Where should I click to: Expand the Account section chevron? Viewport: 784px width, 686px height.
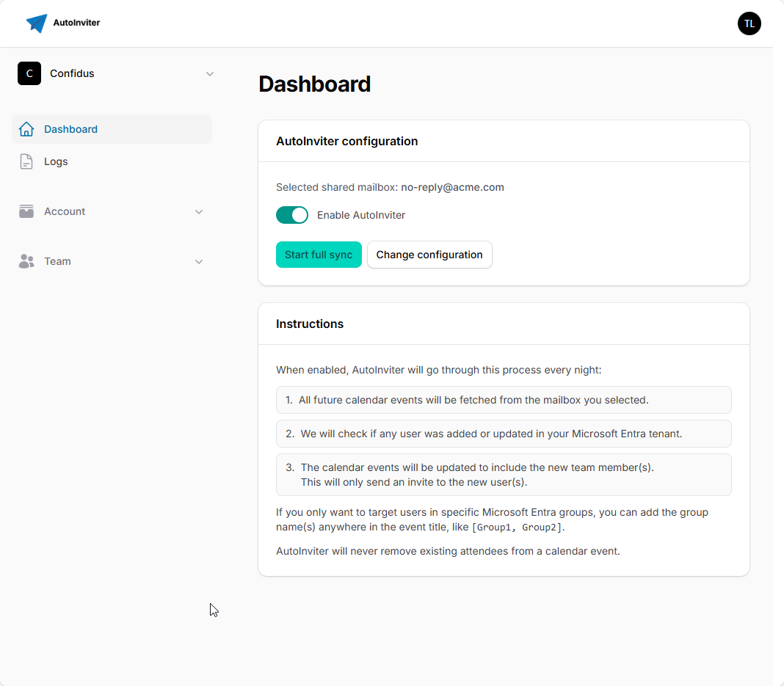click(x=199, y=211)
